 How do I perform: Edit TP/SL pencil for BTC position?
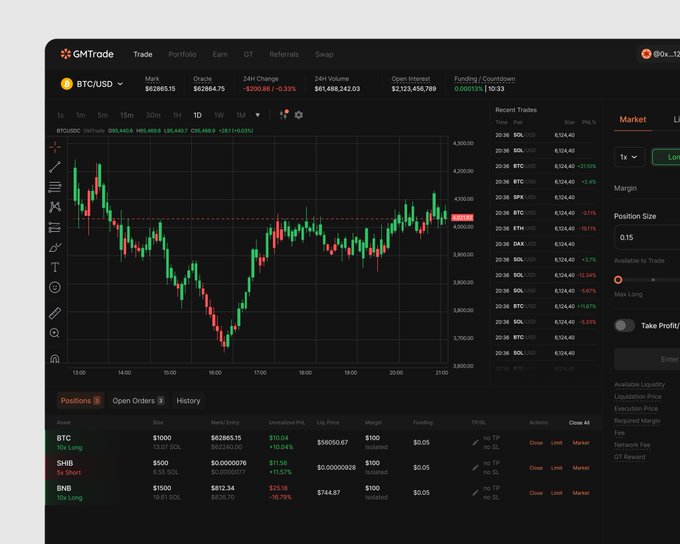click(475, 442)
